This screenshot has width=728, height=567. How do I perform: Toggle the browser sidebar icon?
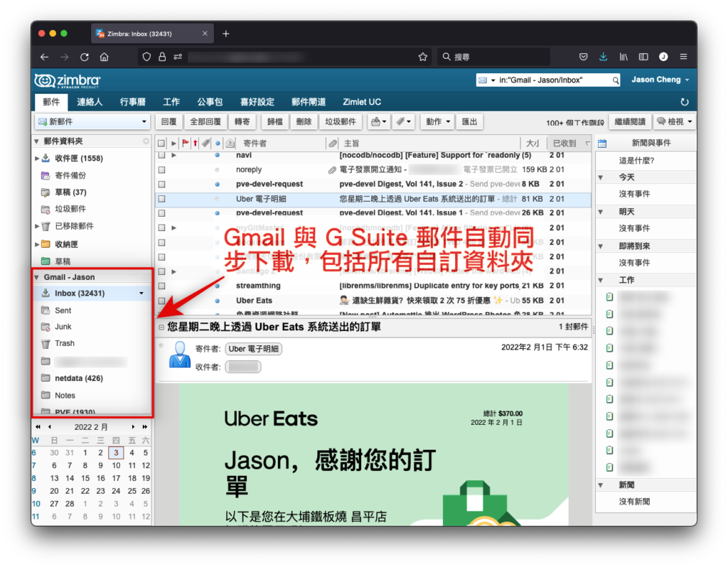[x=643, y=57]
